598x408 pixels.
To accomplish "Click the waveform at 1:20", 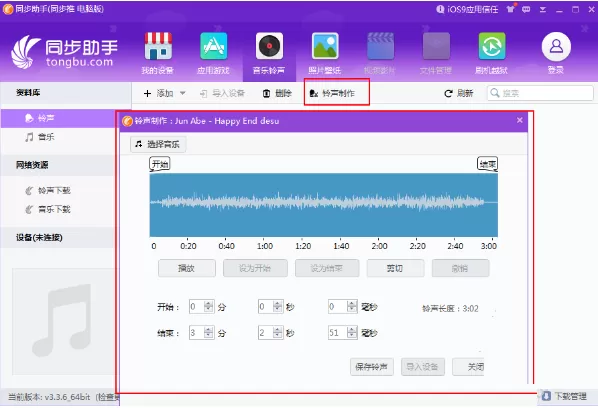I will click(303, 205).
